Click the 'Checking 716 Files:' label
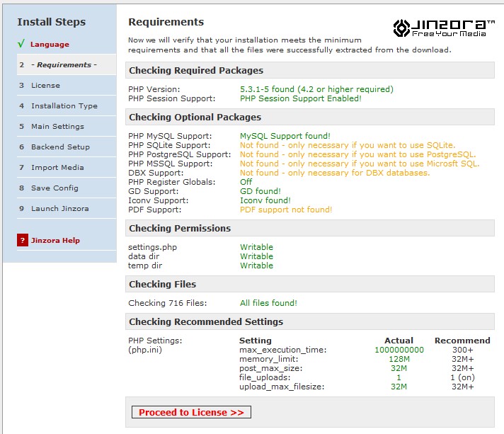This screenshot has height=434, width=504. point(168,303)
